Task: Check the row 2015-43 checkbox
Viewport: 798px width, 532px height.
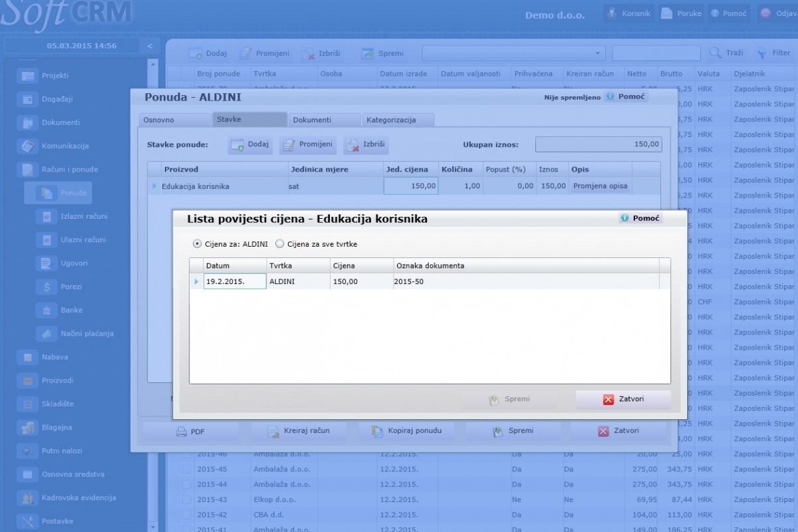Action: coord(187,500)
